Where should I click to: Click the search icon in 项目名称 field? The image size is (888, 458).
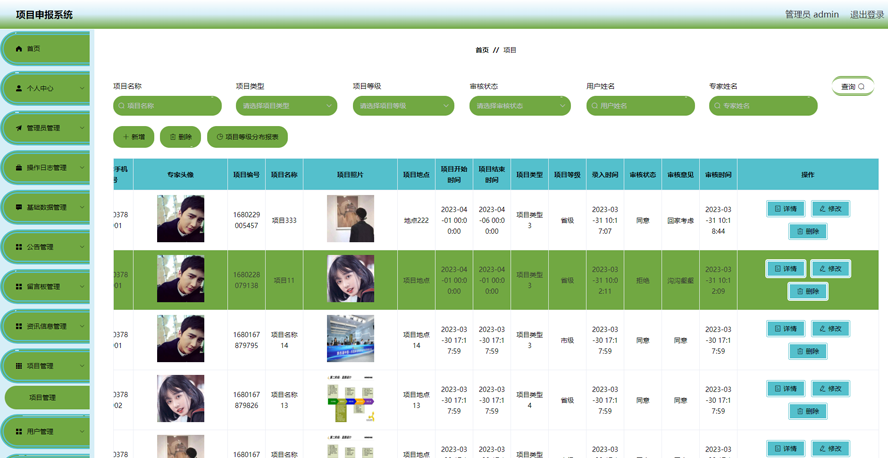coord(121,105)
